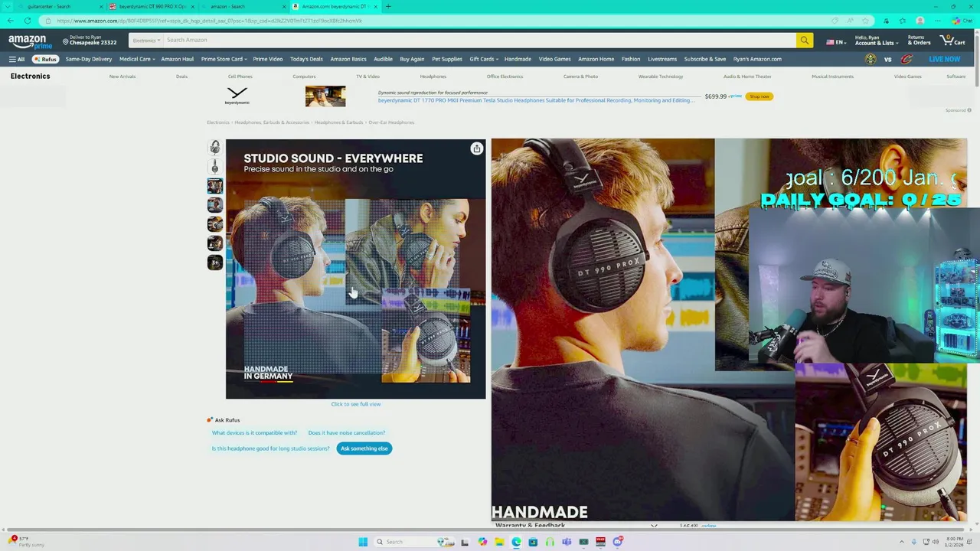Image resolution: width=980 pixels, height=551 pixels.
Task: Open Prime Video nav link
Action: (x=268, y=59)
